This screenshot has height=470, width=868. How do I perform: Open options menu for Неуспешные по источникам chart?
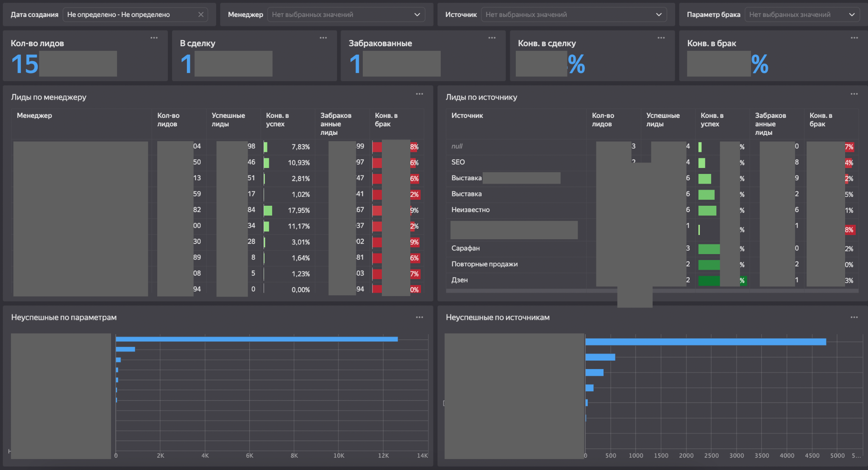(854, 317)
